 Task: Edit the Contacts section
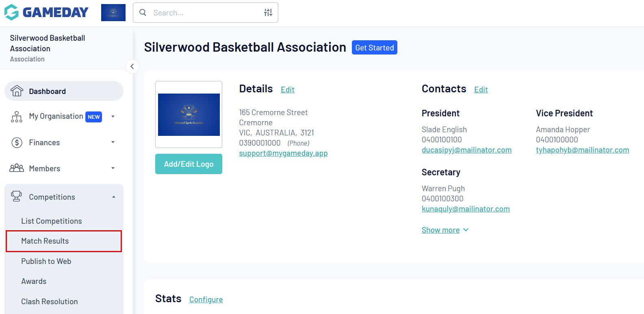click(x=481, y=89)
